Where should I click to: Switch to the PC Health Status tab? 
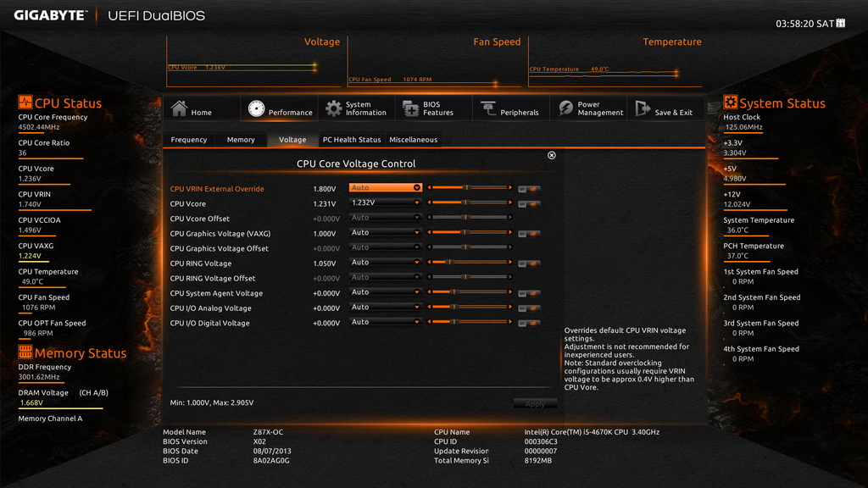point(352,140)
